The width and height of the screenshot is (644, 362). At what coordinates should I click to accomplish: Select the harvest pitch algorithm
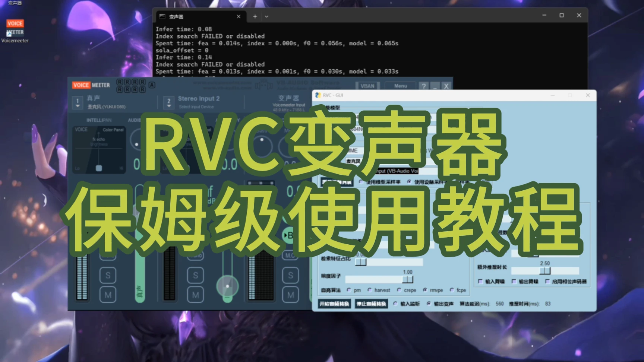[x=370, y=290]
